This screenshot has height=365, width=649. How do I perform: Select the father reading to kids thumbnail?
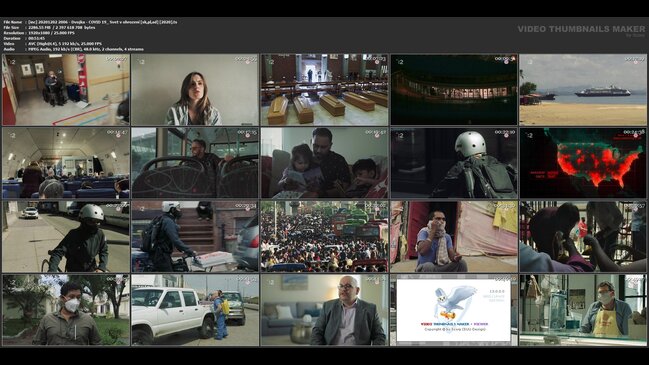coord(324,163)
